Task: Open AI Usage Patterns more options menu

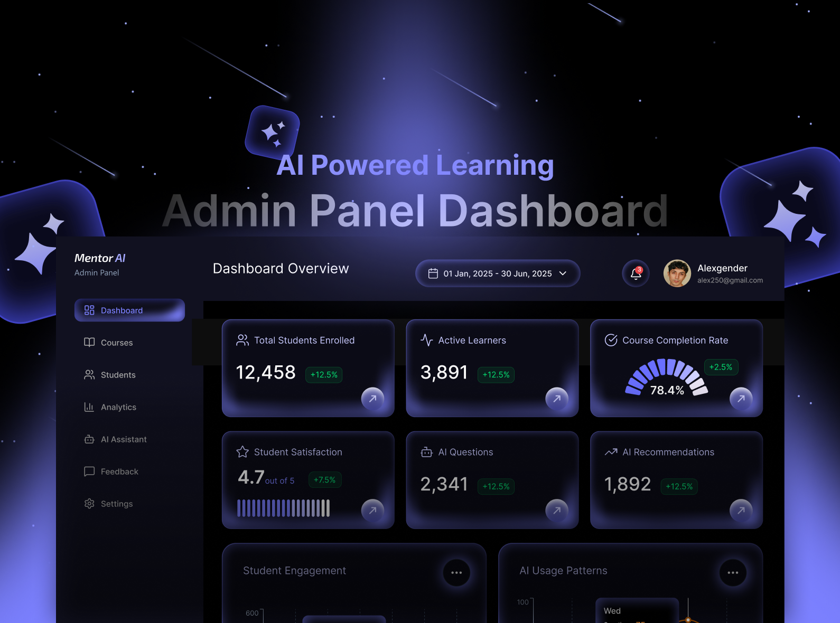Action: click(x=733, y=573)
